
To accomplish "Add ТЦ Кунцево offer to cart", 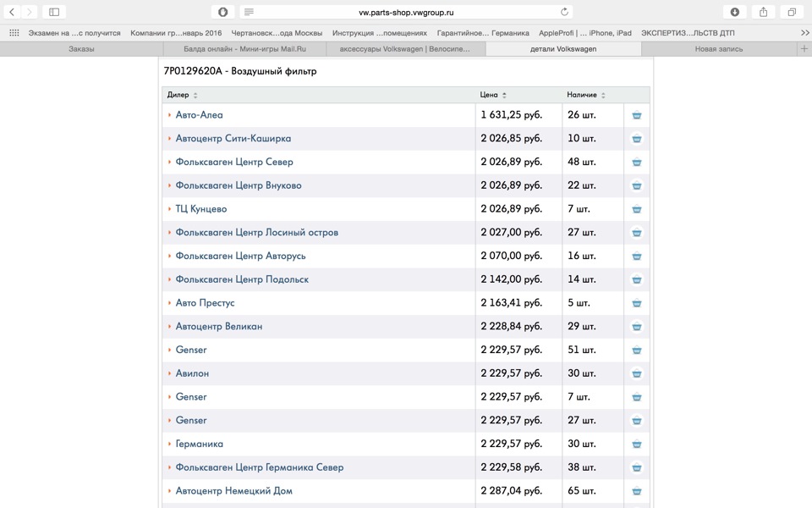I will (637, 209).
